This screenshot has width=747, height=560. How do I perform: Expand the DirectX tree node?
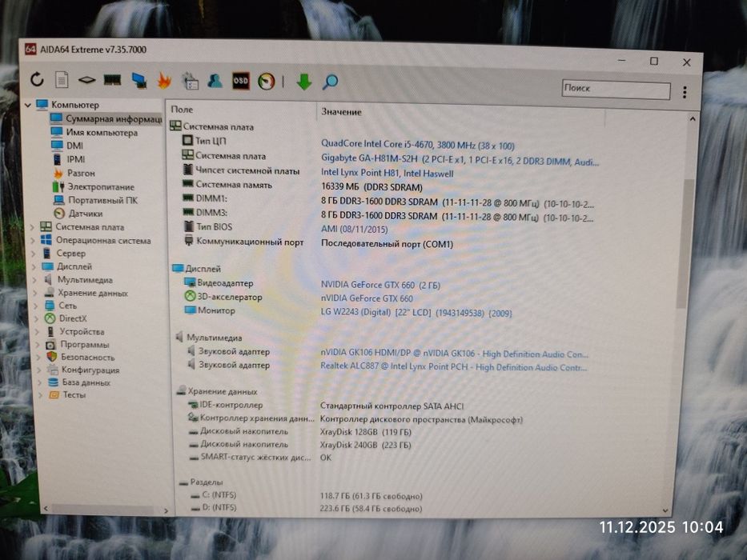pyautogui.click(x=37, y=319)
